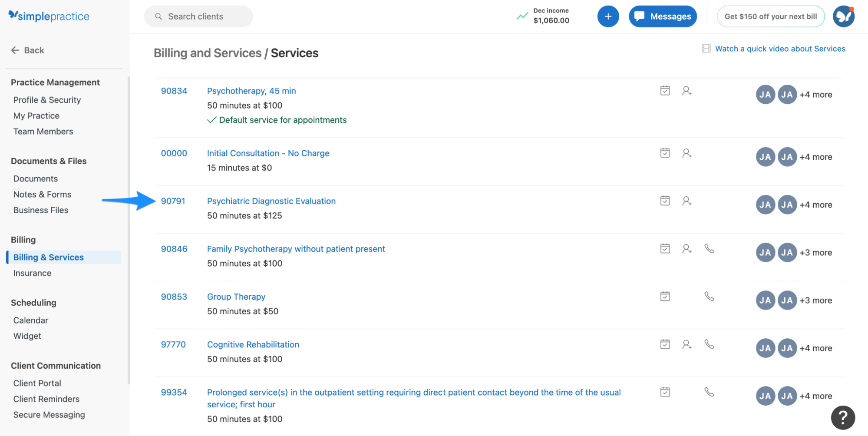The width and height of the screenshot is (868, 436).
Task: Click the Search clients field
Action: tap(198, 16)
